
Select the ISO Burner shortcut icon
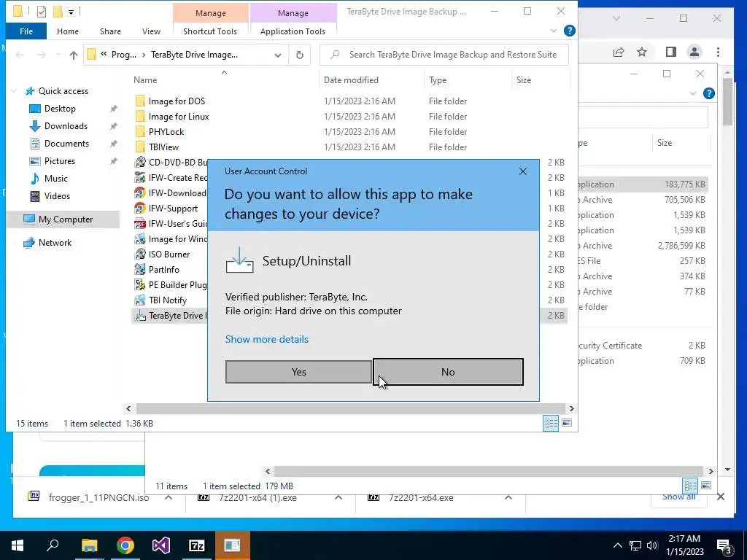(x=140, y=254)
